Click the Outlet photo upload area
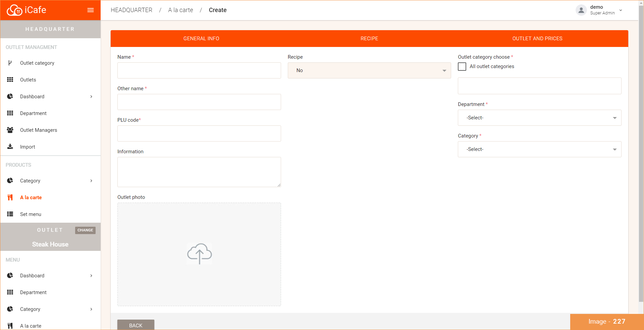This screenshot has height=330, width=644. [199, 254]
